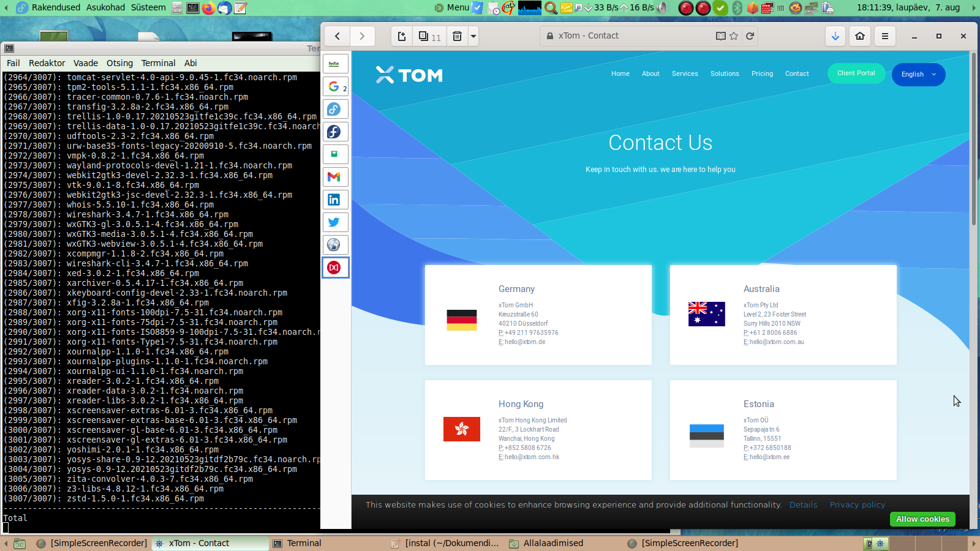Click the Allow cookies button
Screen dimensions: 980x551
(x=922, y=519)
